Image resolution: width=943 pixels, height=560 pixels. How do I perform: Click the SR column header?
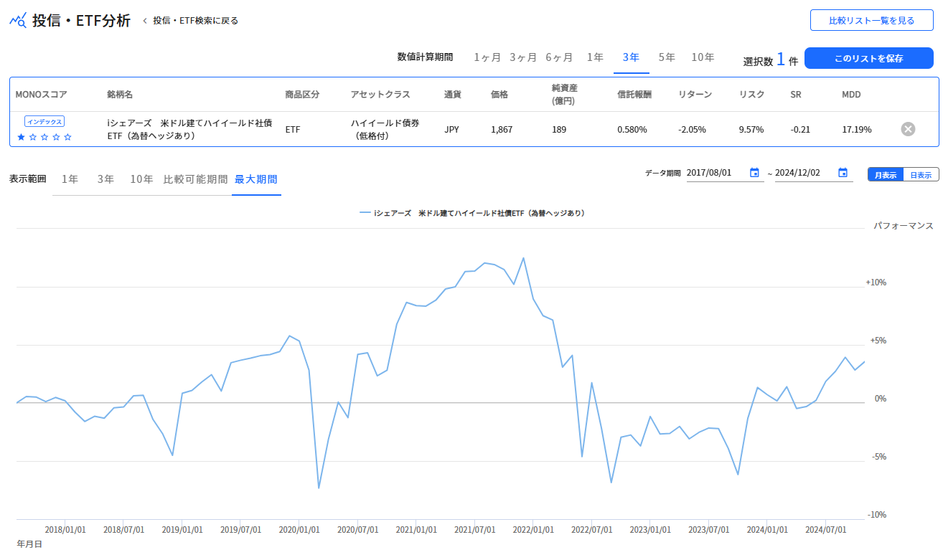(x=796, y=94)
